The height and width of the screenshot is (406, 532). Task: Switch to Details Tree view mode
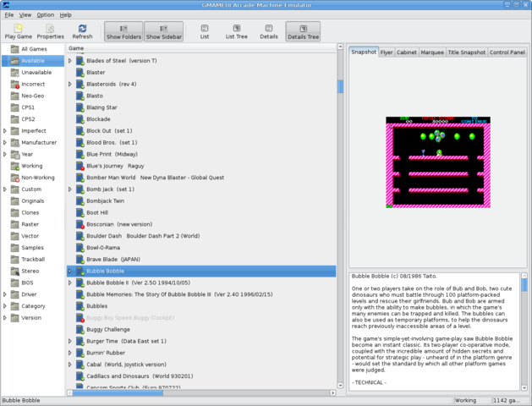303,32
